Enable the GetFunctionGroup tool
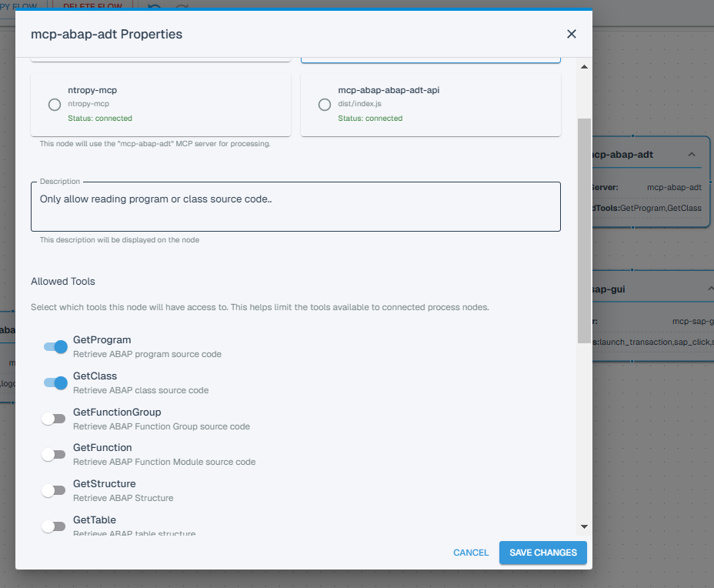Viewport: 714px width, 588px height. point(54,419)
